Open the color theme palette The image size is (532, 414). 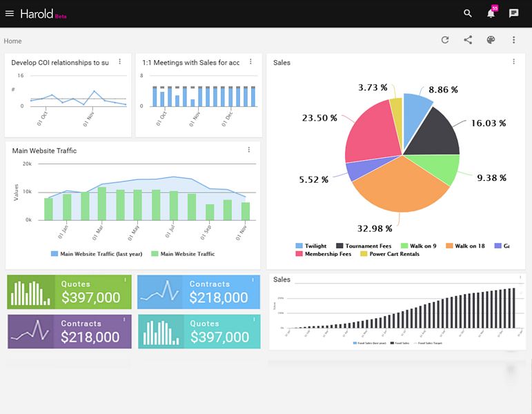[x=491, y=40]
